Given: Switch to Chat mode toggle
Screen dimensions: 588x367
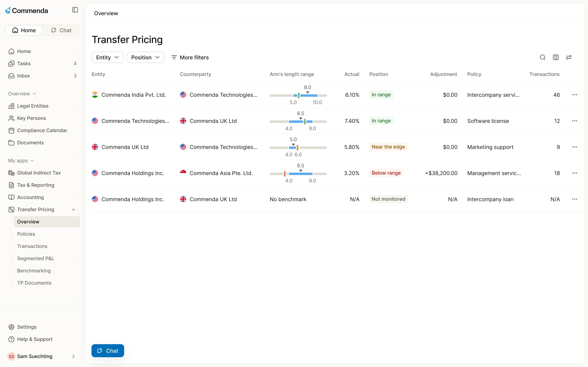Looking at the screenshot, I should pyautogui.click(x=61, y=30).
